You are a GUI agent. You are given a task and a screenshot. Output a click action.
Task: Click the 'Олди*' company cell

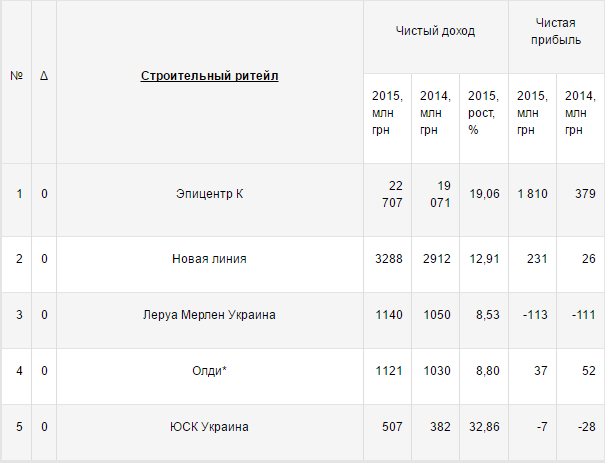point(209,371)
